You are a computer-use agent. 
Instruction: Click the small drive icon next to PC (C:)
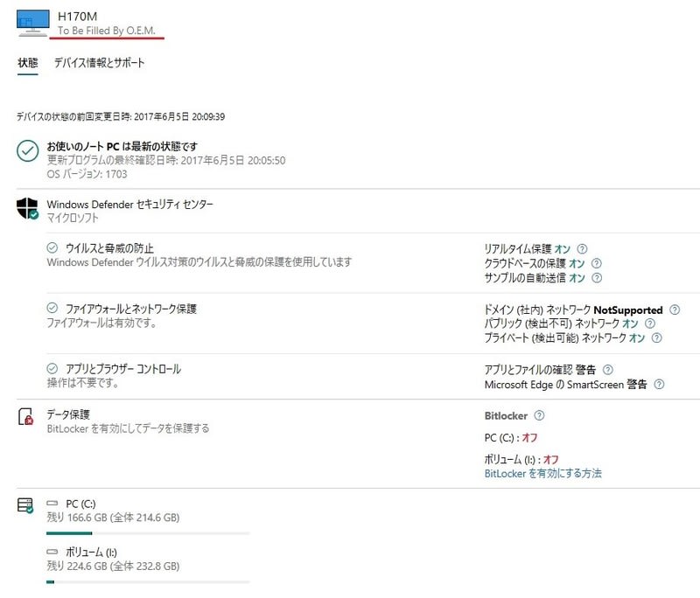(52, 503)
